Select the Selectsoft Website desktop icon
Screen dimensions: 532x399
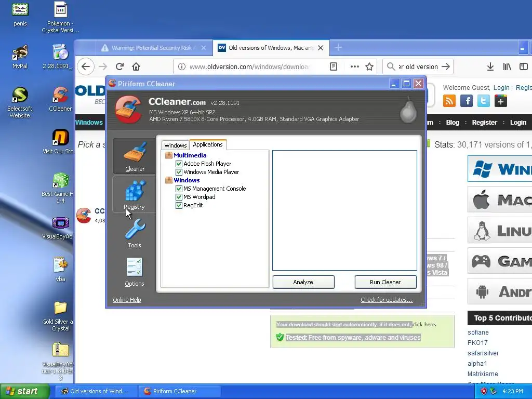point(20,102)
